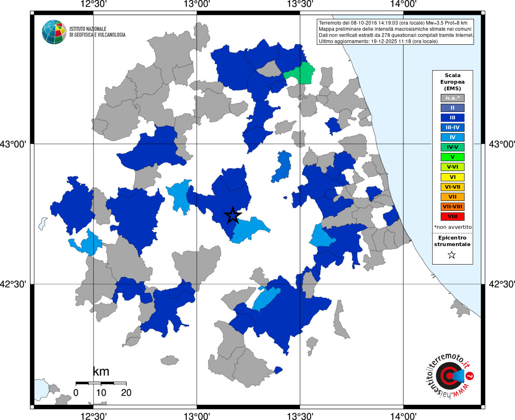515x420 pixels.
Task: Click the left axis label 43°00'
Action: point(13,144)
